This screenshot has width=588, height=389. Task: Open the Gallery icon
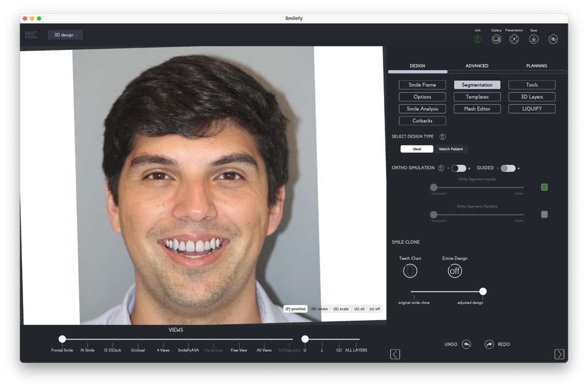(496, 39)
